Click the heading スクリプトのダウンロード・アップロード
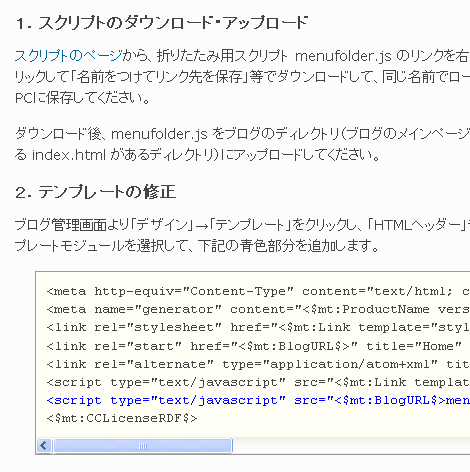470x472 pixels. (162, 23)
